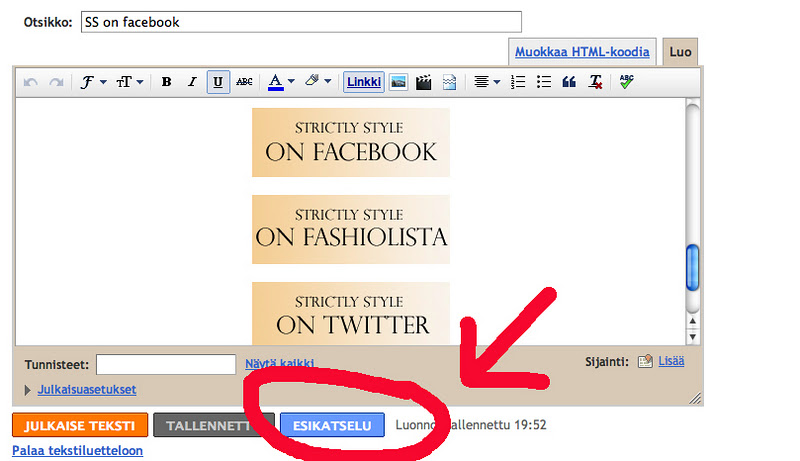800x461 pixels.
Task: Click the insert video clapperboard icon
Action: click(x=423, y=82)
